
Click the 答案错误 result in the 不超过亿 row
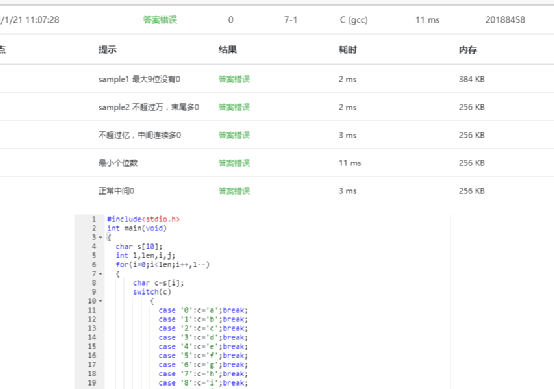(x=234, y=135)
